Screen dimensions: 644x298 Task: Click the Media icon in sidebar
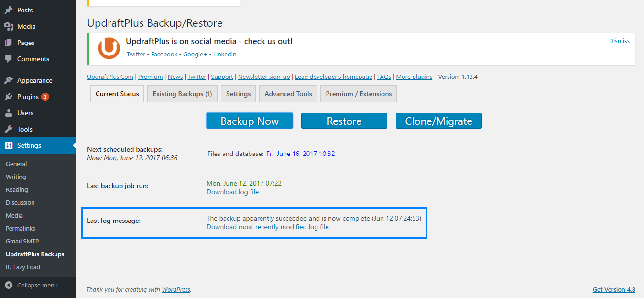tap(9, 26)
